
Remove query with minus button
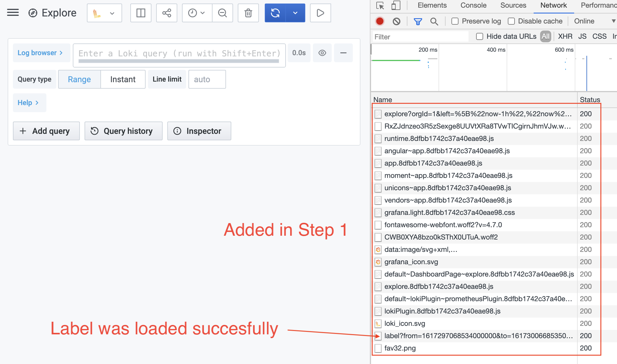pyautogui.click(x=343, y=53)
